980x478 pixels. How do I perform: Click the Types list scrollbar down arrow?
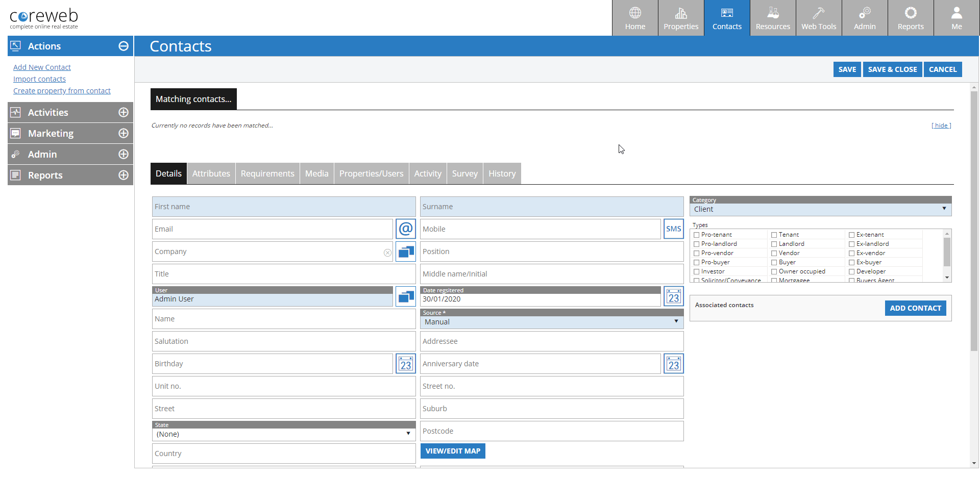pyautogui.click(x=947, y=278)
